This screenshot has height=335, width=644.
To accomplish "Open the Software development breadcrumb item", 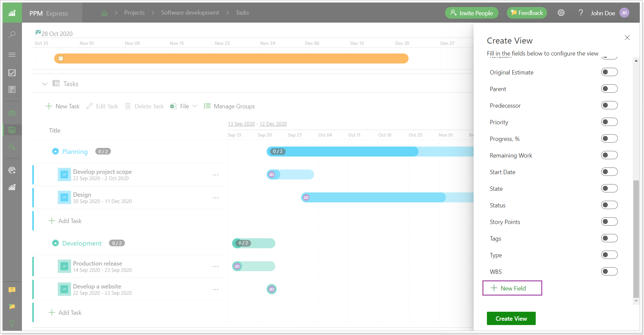I will point(190,12).
